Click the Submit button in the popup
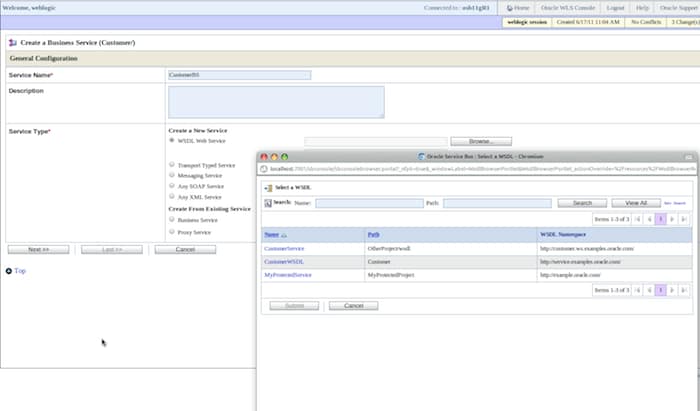The image size is (700, 411). click(x=294, y=306)
